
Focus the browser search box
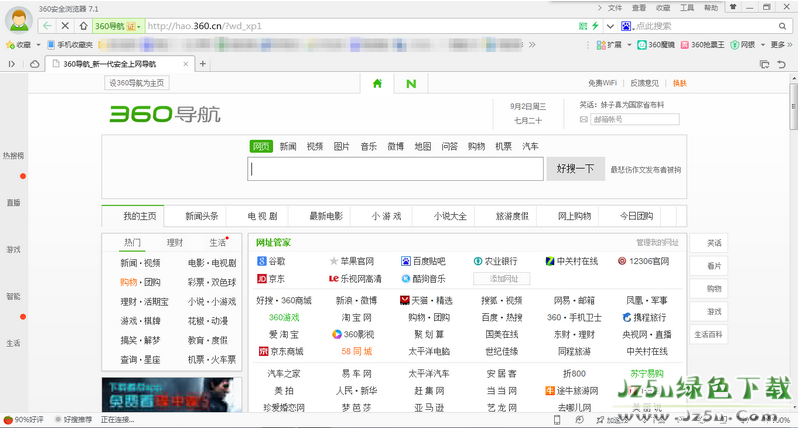[x=705, y=26]
